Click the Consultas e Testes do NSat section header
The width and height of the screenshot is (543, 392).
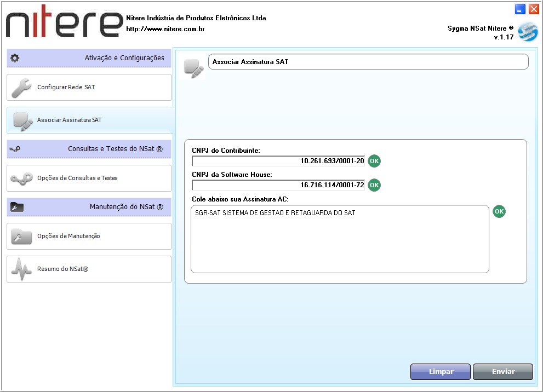tap(89, 149)
